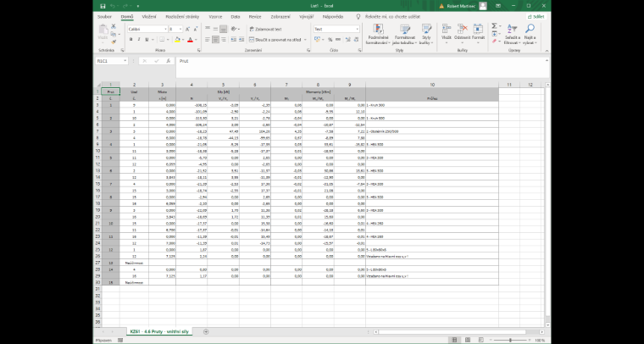Open the fill color dropdown arrow
Screen dimensions: 644x344
(183, 40)
